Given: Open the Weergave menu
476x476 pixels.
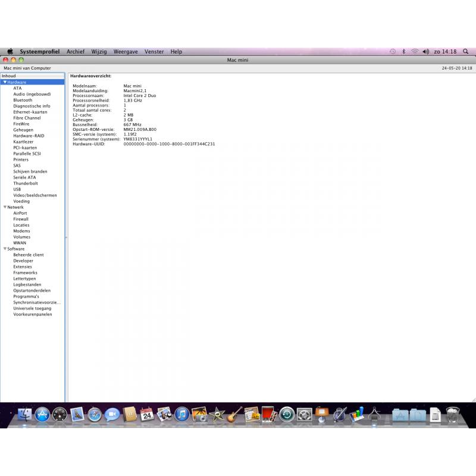Looking at the screenshot, I should click(x=126, y=52).
